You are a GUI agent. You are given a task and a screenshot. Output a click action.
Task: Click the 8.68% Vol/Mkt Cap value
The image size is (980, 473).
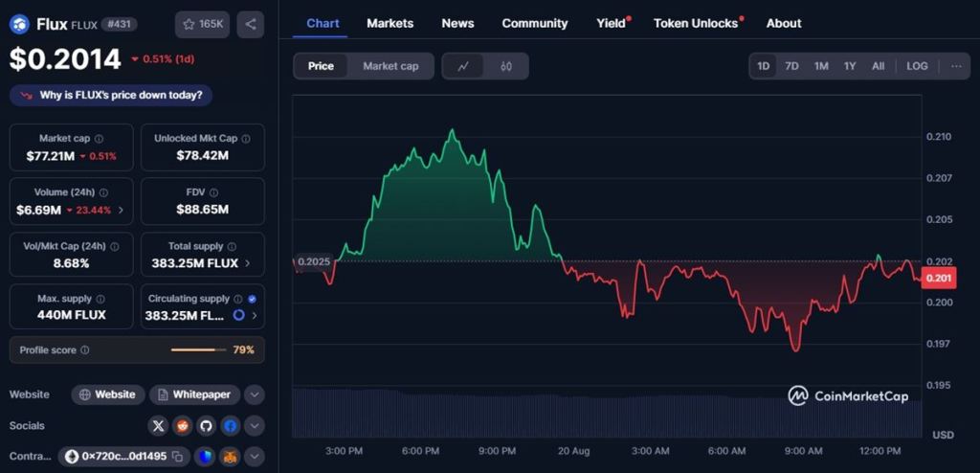click(x=71, y=263)
